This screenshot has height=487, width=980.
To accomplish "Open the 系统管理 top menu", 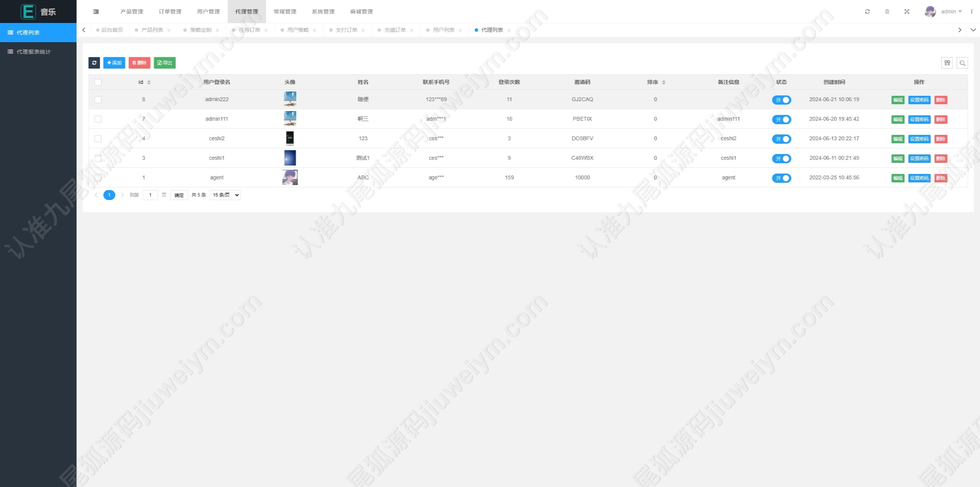I will point(323,11).
